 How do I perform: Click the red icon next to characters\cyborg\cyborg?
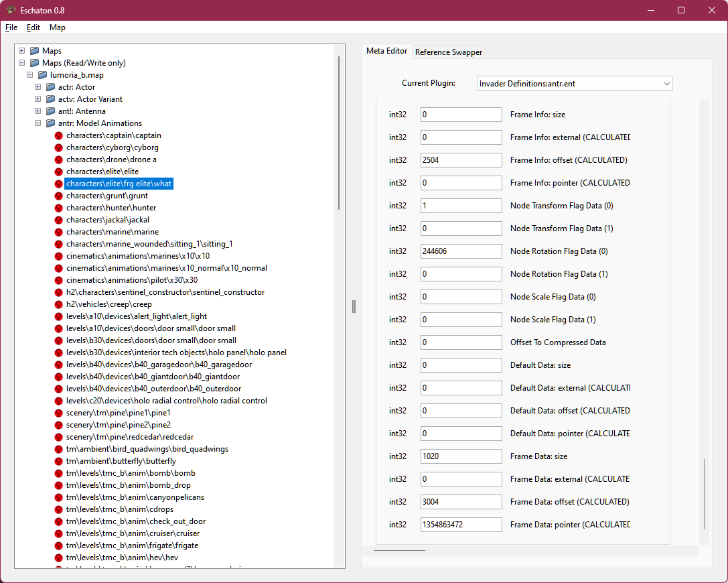click(x=60, y=147)
